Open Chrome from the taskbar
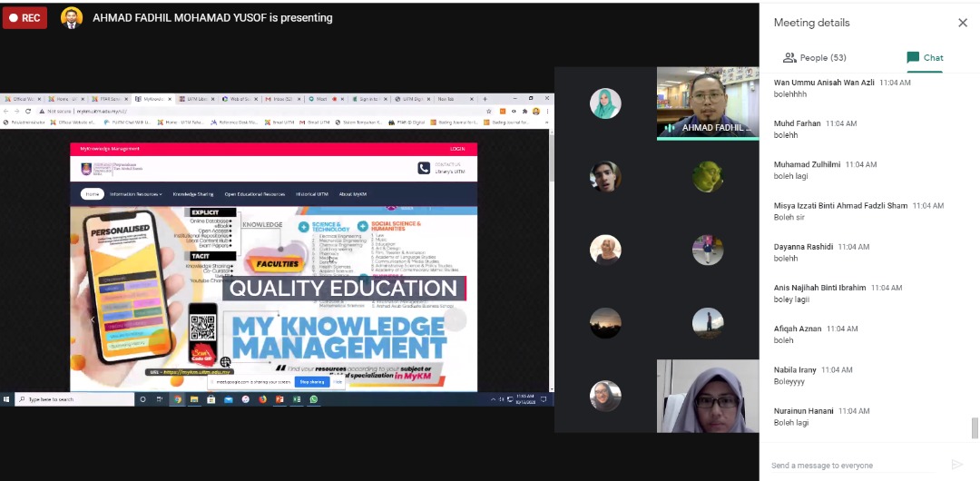This screenshot has height=481, width=980. tap(178, 399)
